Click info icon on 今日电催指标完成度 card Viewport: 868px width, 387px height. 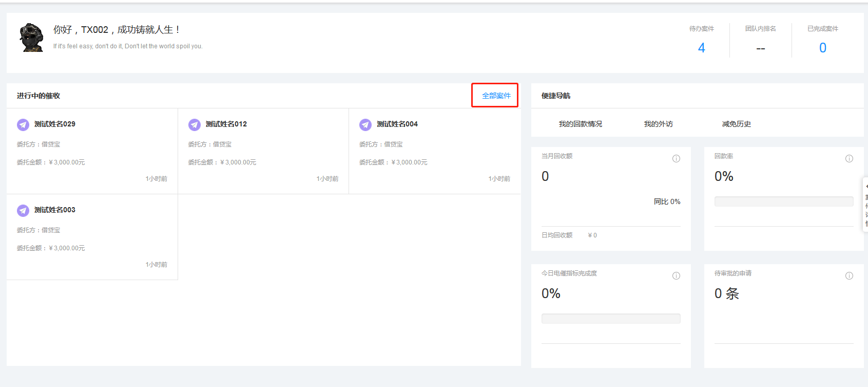[676, 275]
